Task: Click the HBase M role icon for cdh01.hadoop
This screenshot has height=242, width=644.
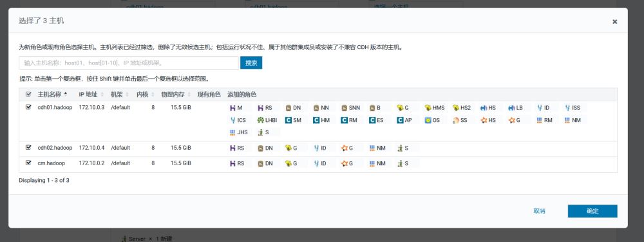Action: tap(232, 108)
